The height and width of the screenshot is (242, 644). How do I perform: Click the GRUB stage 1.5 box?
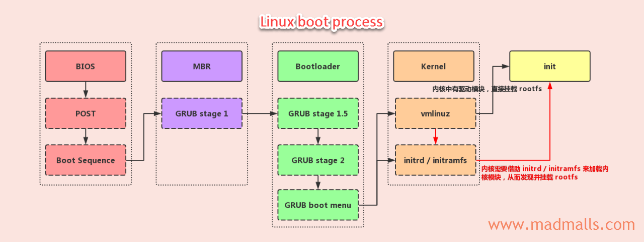pos(318,113)
